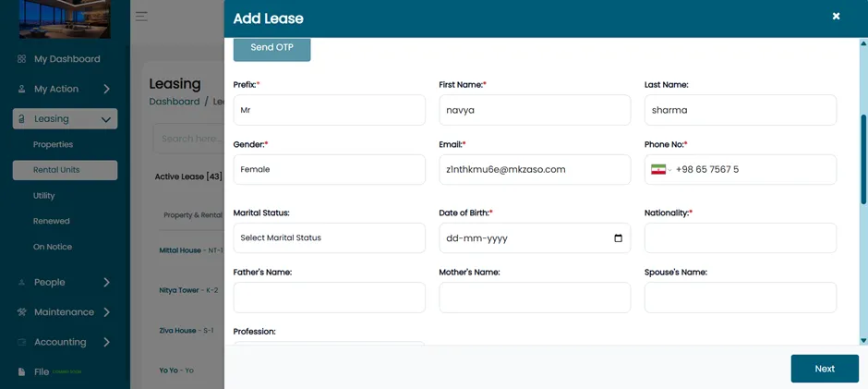
Task: Open the Prefix dropdown
Action: (x=330, y=110)
